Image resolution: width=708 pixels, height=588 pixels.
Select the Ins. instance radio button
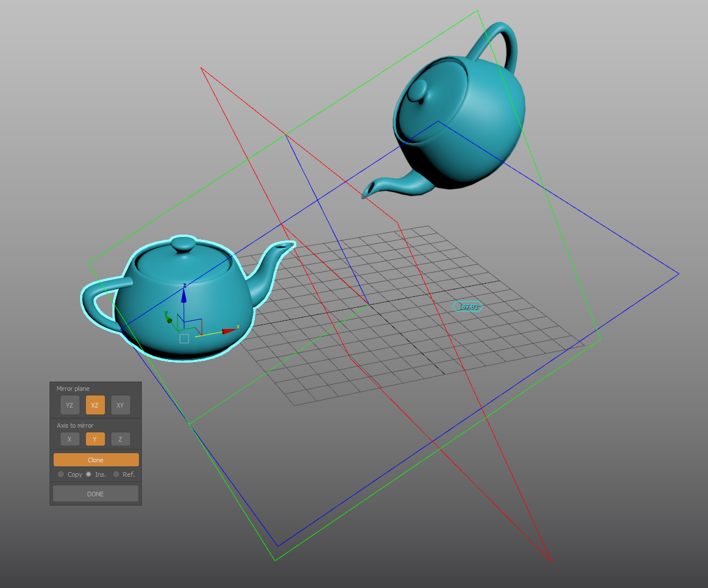coord(89,474)
